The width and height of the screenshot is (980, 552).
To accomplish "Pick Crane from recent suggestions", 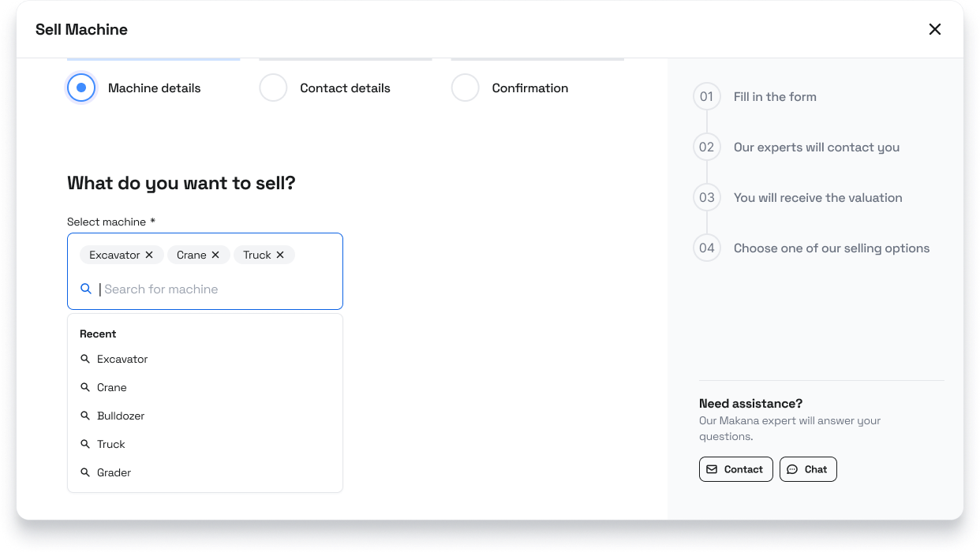I will [x=112, y=387].
